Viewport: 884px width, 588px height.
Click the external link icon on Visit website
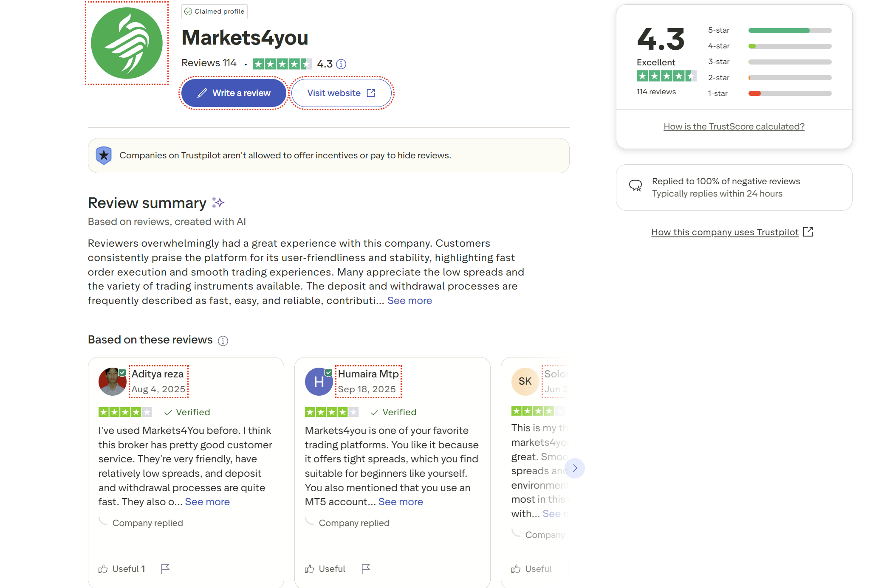(371, 93)
